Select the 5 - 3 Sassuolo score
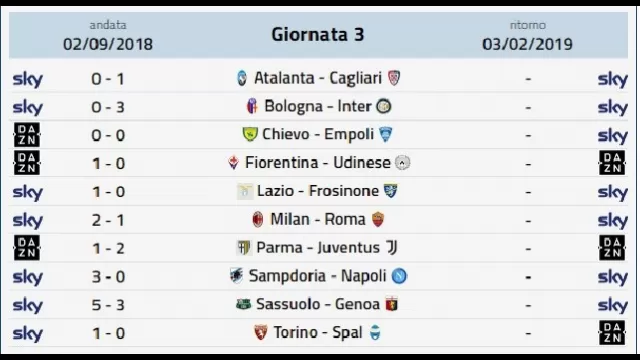640x360 pixels. 108,305
